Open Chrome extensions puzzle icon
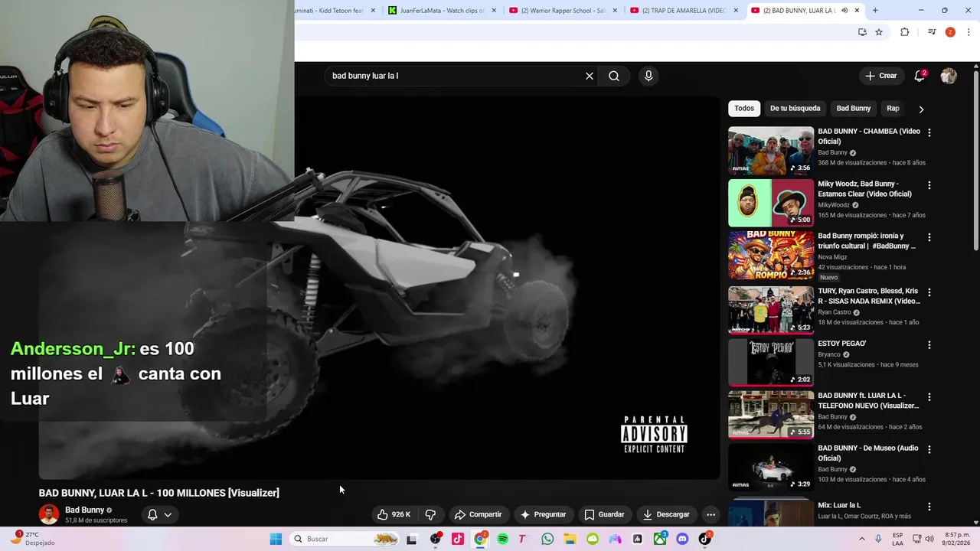980x551 pixels. tap(904, 32)
